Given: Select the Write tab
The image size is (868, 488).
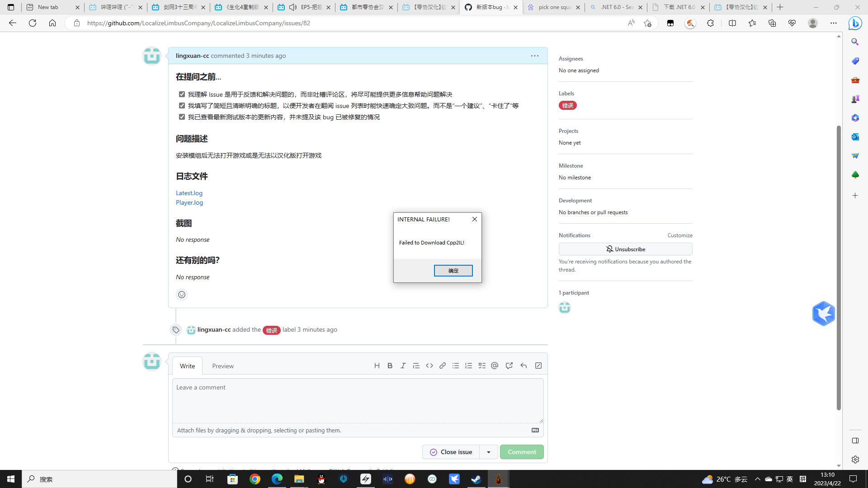Looking at the screenshot, I should 187,366.
